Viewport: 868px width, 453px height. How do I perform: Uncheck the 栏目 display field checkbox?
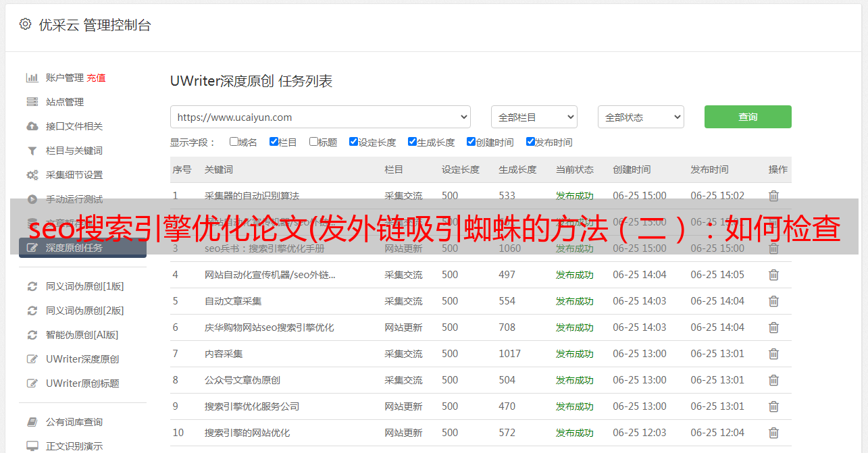(274, 142)
